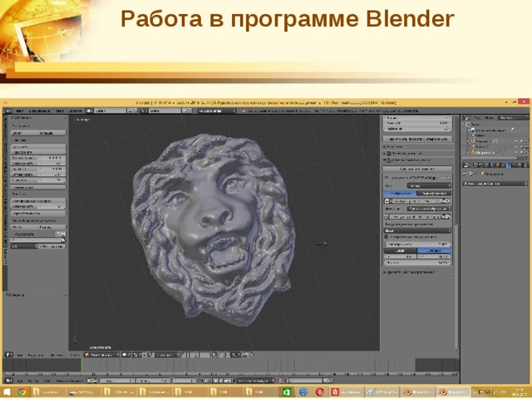532x399 pixels.
Task: Click the mesh object icon in properties breadcrumb
Action: 482,174
